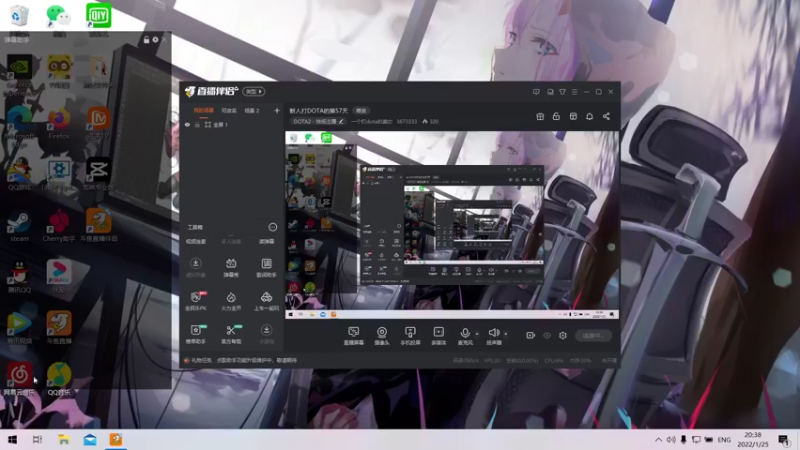Open the 火力全开 flame tool
Viewport: 800px width, 450px height.
231,301
